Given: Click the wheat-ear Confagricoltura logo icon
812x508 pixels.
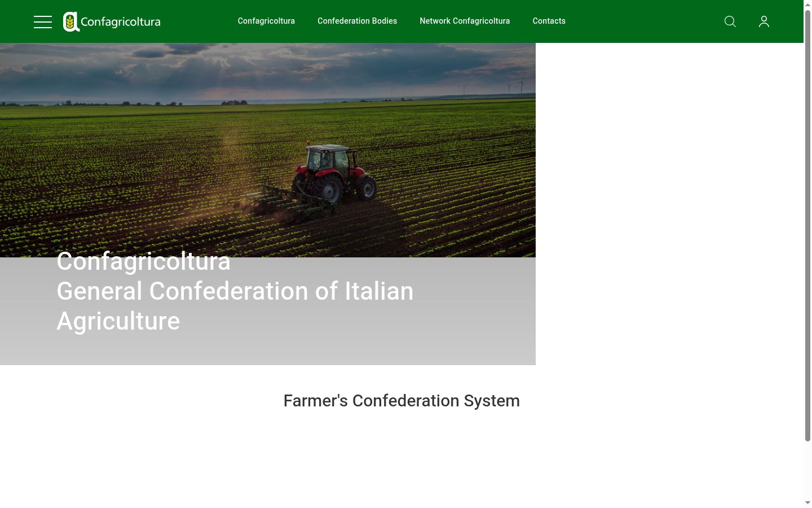Looking at the screenshot, I should (x=70, y=22).
